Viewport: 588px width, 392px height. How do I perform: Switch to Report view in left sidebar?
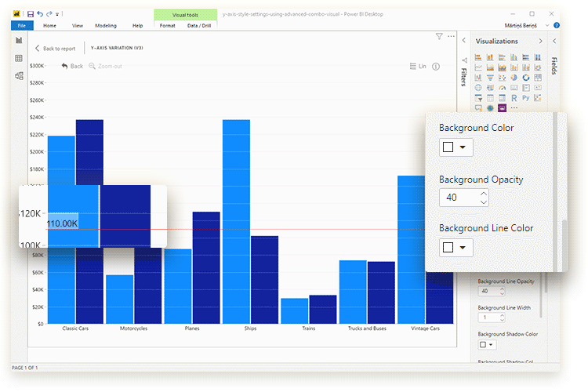[19, 40]
